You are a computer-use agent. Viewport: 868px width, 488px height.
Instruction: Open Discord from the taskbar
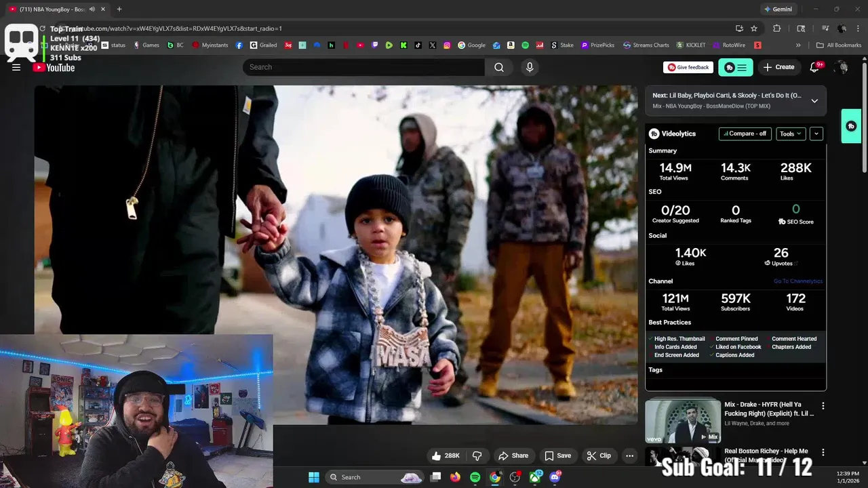click(x=555, y=477)
